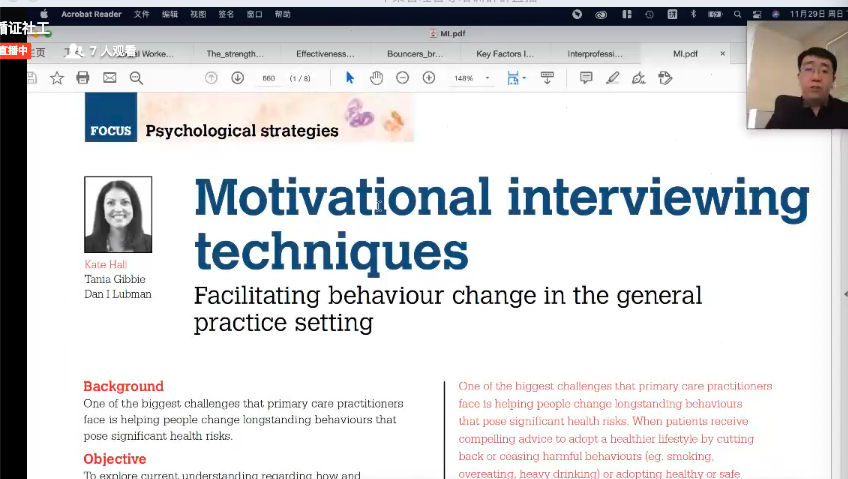The width and height of the screenshot is (848, 479).
Task: Choose the selection arrow tool
Action: coord(350,78)
